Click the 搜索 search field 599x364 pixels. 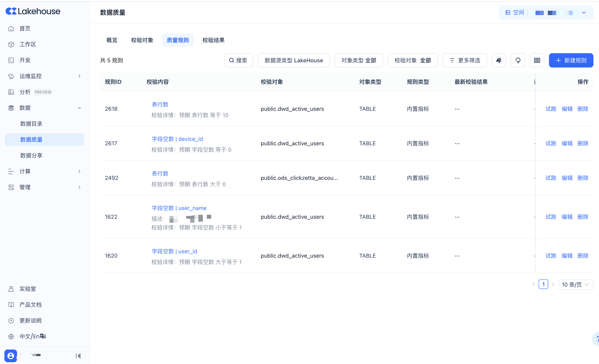point(238,60)
